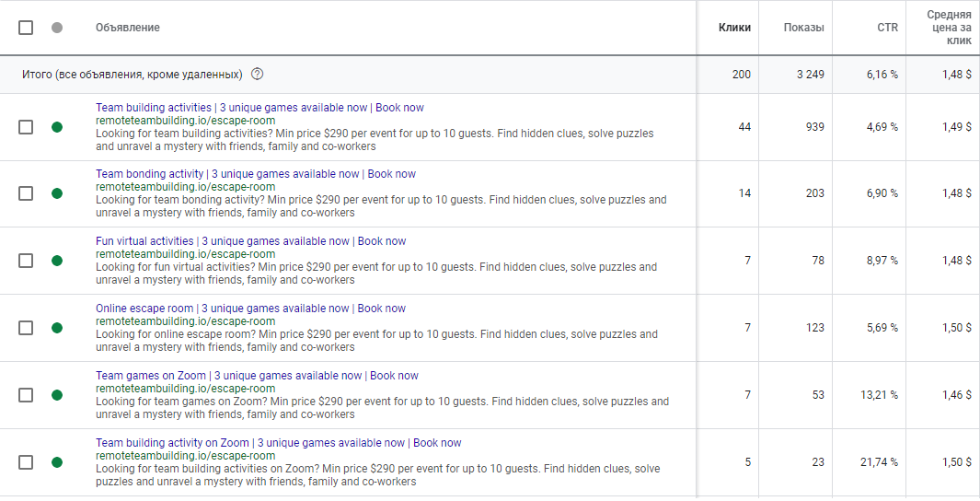Click the green status dot for Team bonding activity
This screenshot has width=980, height=501.
57,193
